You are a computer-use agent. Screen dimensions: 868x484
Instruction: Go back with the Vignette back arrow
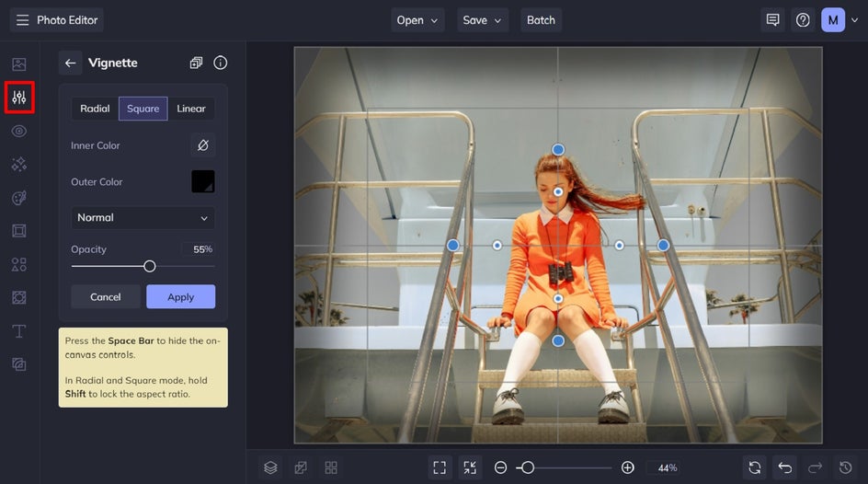click(x=70, y=63)
